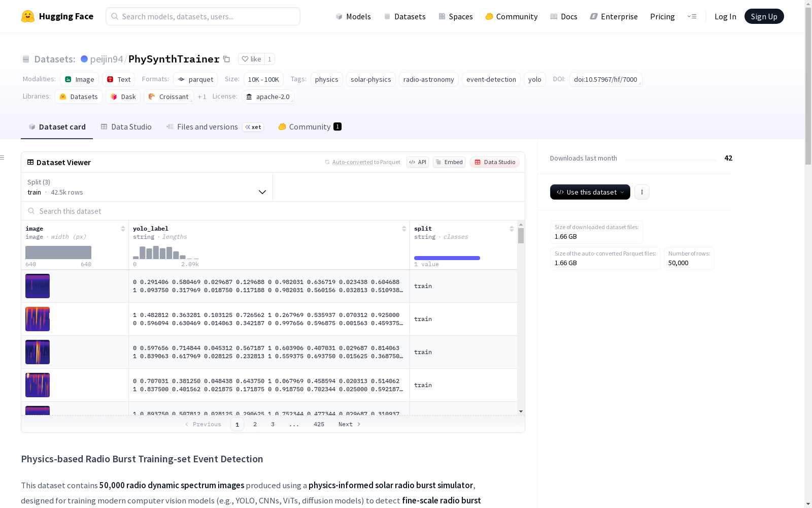812x508 pixels.
Task: Select the physics tag
Action: coord(327,79)
